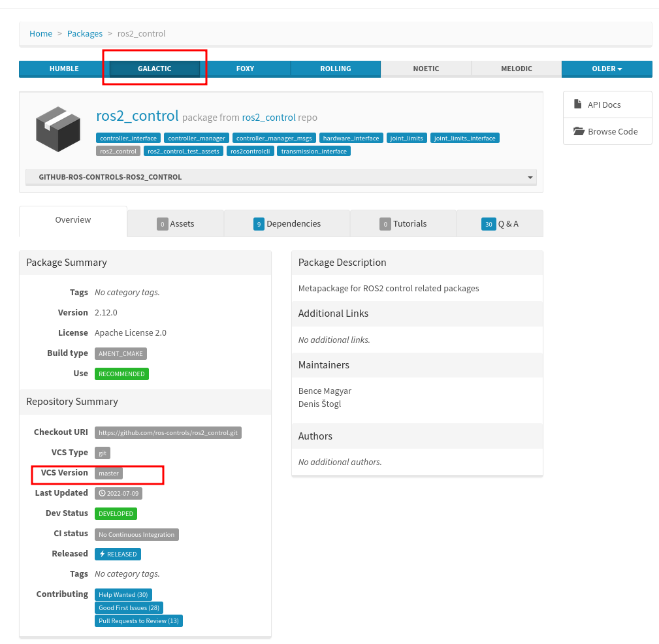
Task: Click the Package Description heading
Action: [342, 263]
